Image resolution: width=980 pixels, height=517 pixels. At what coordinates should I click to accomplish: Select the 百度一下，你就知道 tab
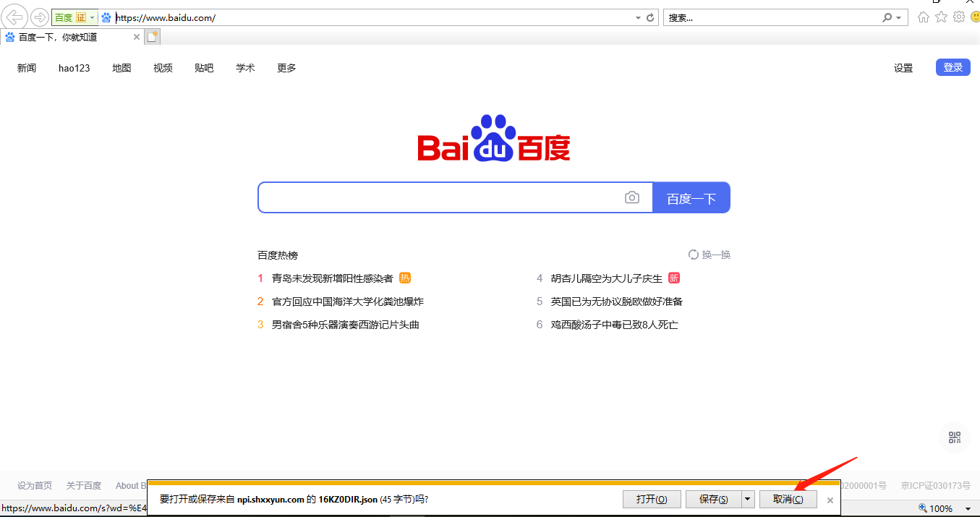[65, 37]
